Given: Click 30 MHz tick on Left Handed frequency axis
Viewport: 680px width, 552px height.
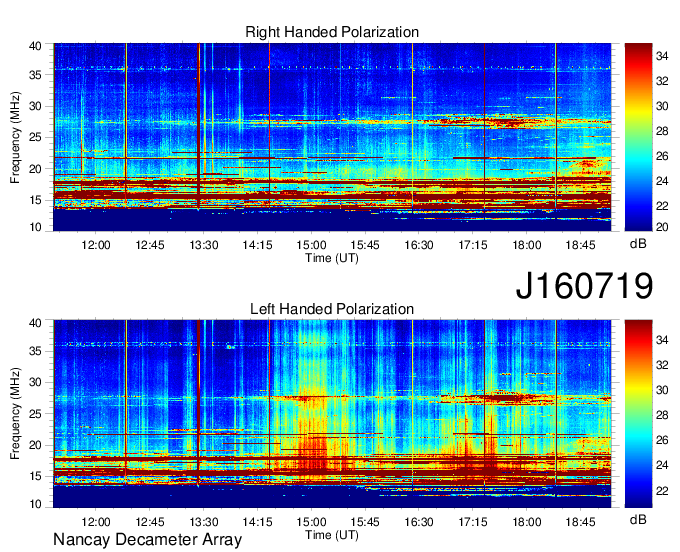Looking at the screenshot, I should pyautogui.click(x=35, y=382).
